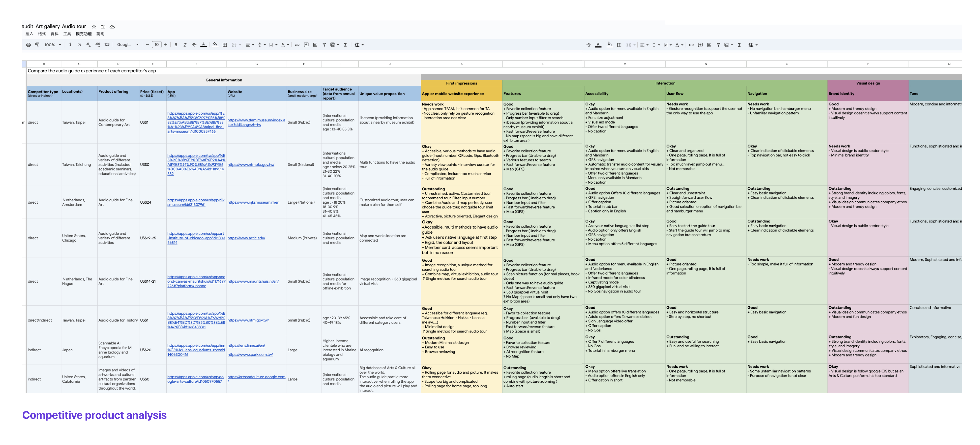Open the 插入 menu
This screenshot has width=980, height=445.
(29, 34)
